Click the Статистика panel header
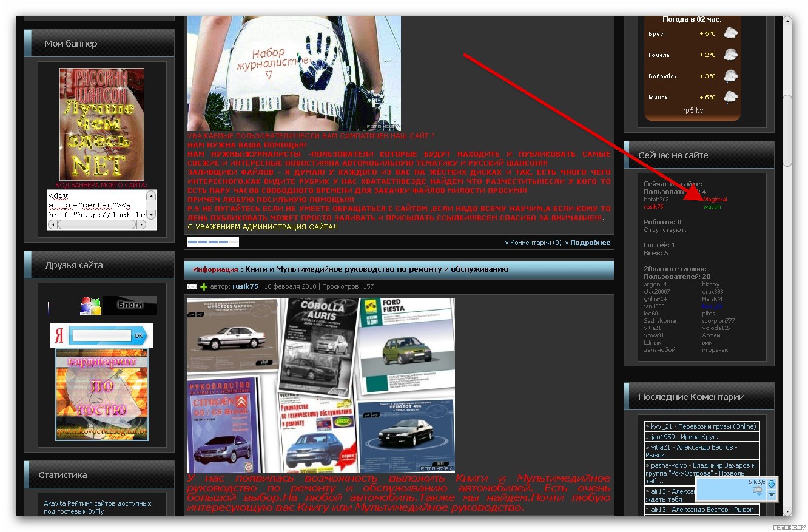The width and height of the screenshot is (808, 532). pos(99,475)
